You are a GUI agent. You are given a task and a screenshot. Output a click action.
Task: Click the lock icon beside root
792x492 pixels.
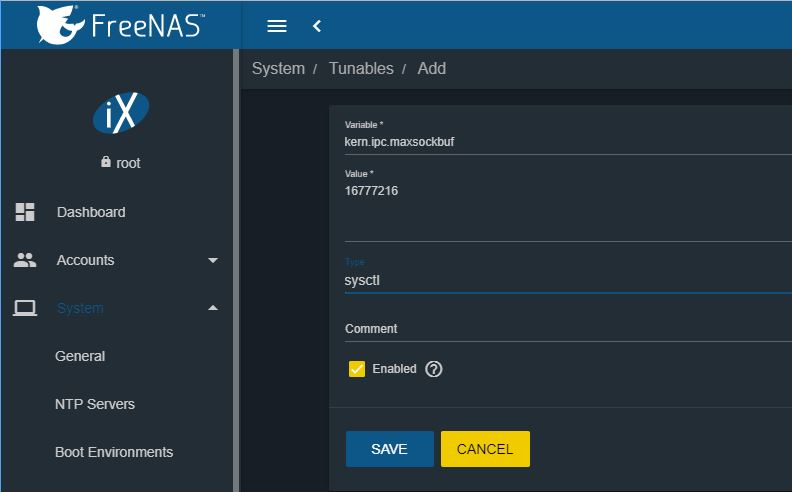(x=106, y=162)
